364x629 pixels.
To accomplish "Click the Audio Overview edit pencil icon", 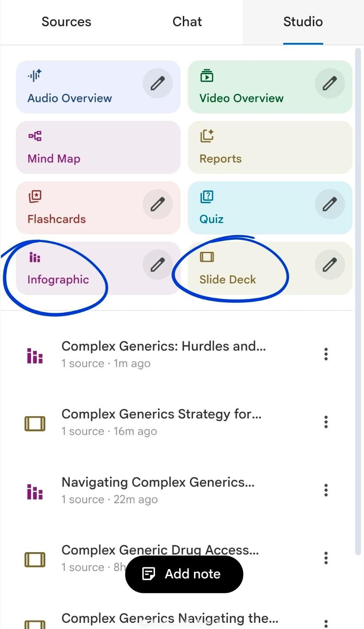I will (158, 83).
